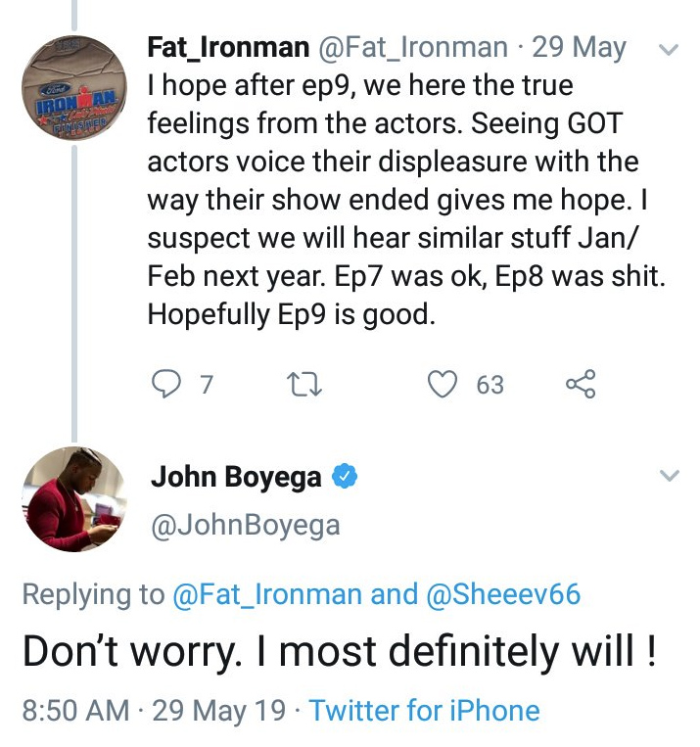700x747 pixels.
Task: Open the John Boyega display name
Action: click(236, 477)
